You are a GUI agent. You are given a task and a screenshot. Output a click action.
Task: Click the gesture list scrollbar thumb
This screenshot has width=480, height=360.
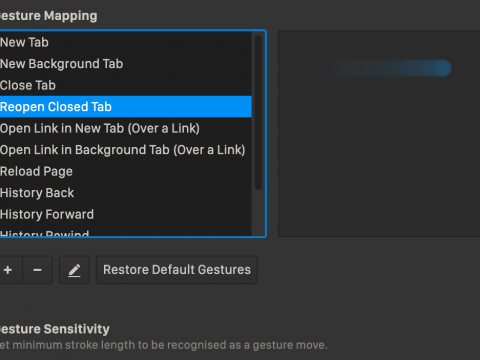coord(258,112)
